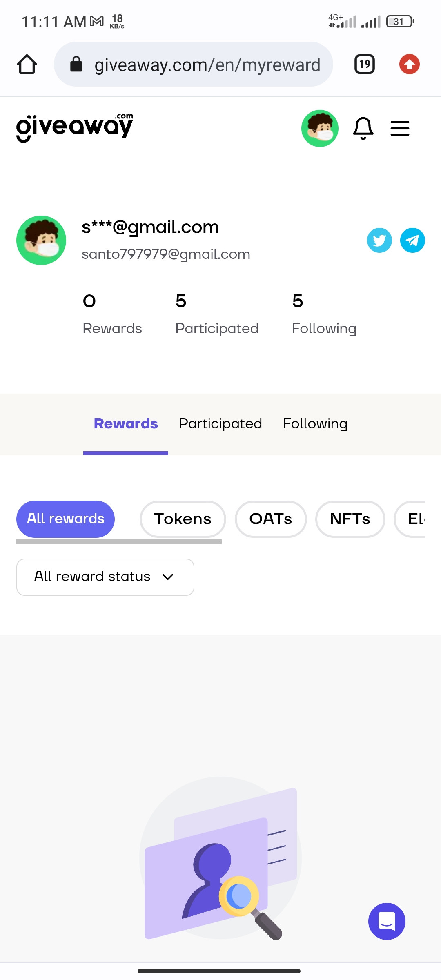This screenshot has height=980, width=441.
Task: Tap the browser home icon
Action: click(27, 65)
